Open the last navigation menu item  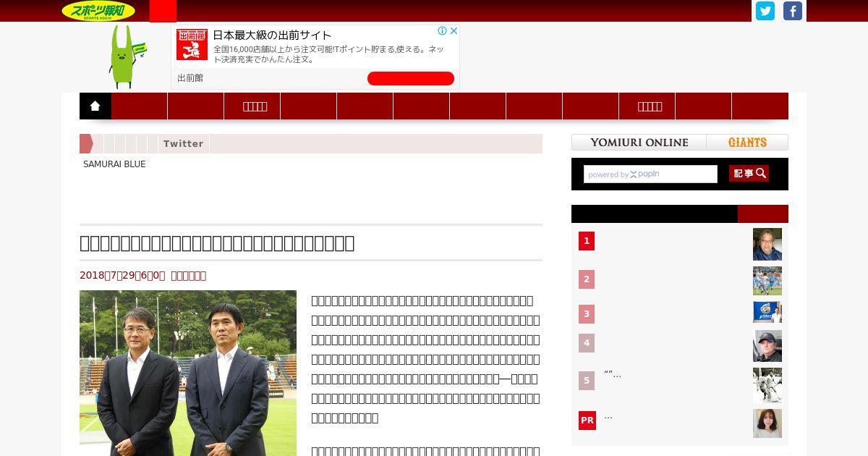coord(760,106)
